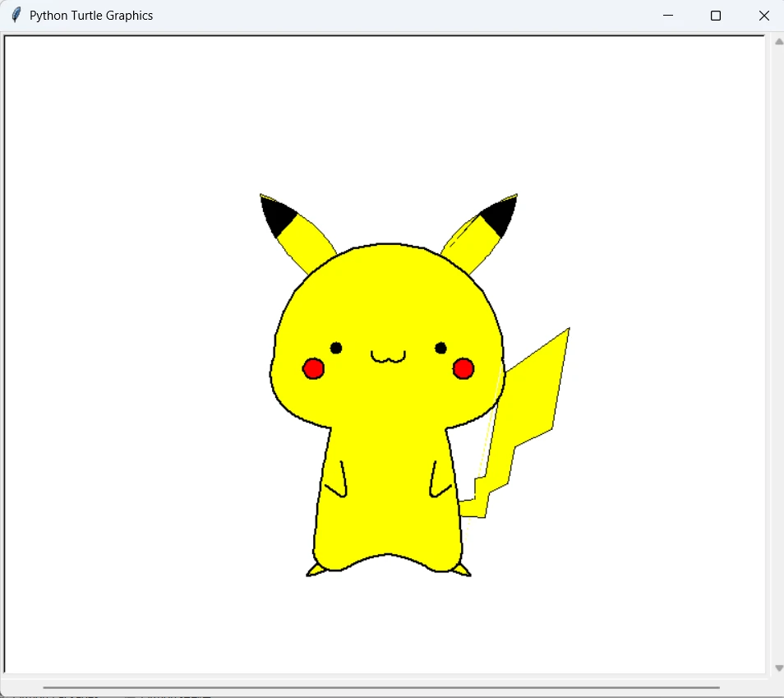The image size is (784, 698).
Task: Click Pikachu's left black eye
Action: point(336,348)
